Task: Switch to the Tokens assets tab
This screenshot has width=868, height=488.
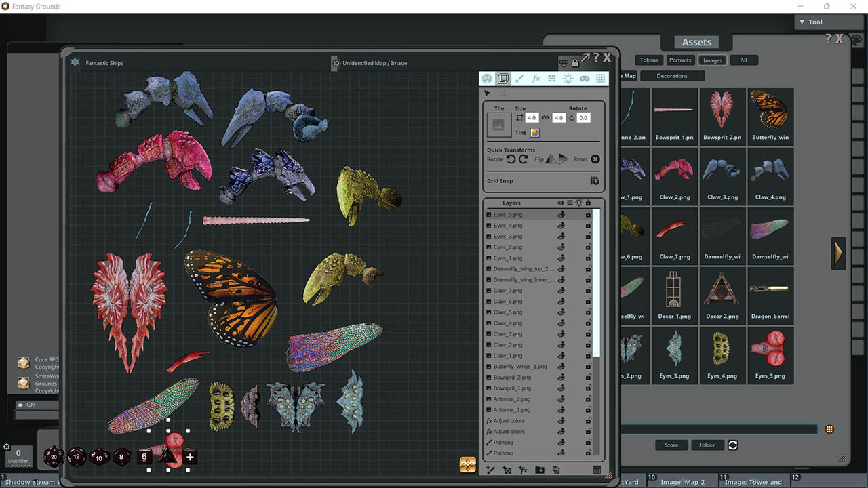Action: point(649,60)
